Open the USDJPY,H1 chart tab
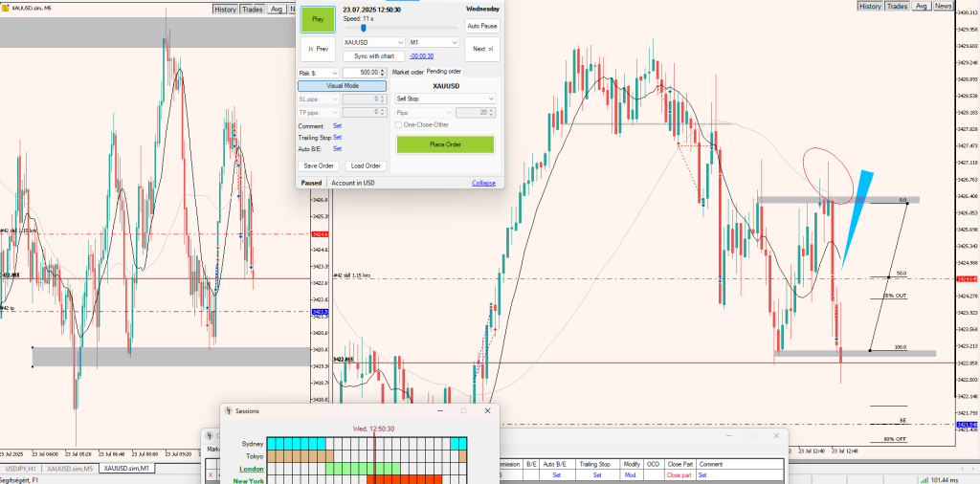 23,469
